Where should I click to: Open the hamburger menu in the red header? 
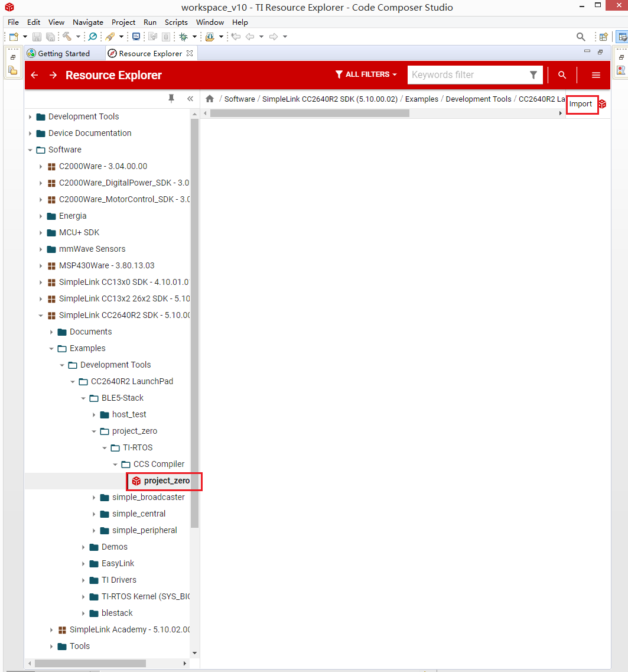[596, 75]
